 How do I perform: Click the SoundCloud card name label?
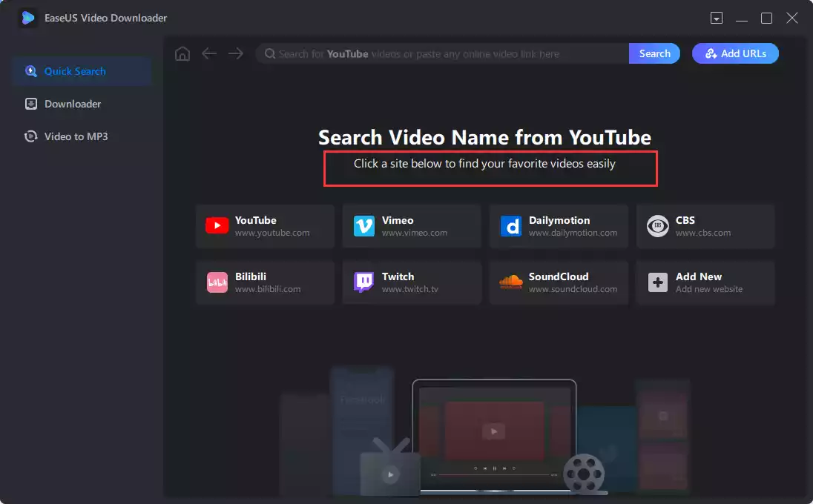click(559, 276)
